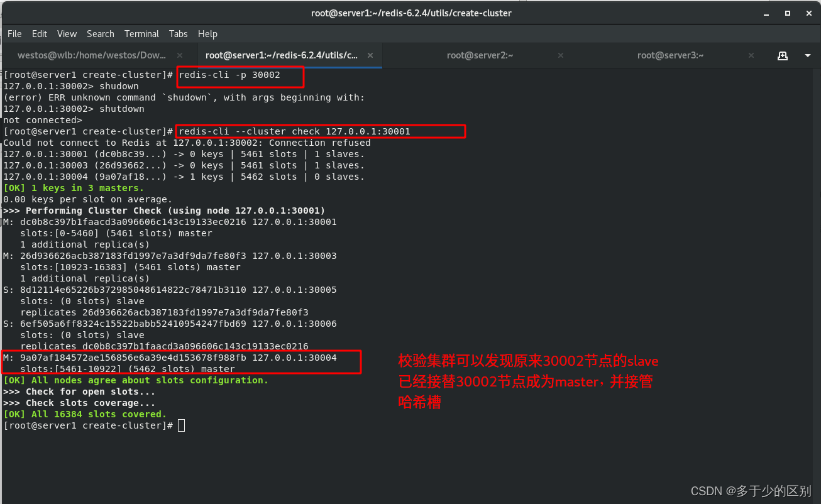Click '[OK] All nodes agree about slots configuration.'
821x504 pixels.
tap(136, 380)
